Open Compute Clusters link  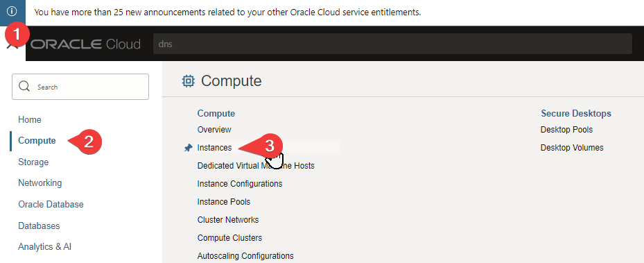pyautogui.click(x=229, y=238)
